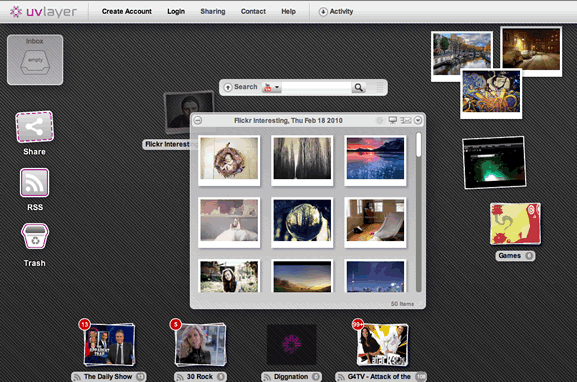Click the Flickr window vertical scrollbar
Screen dimensions: 577x382
point(418,212)
